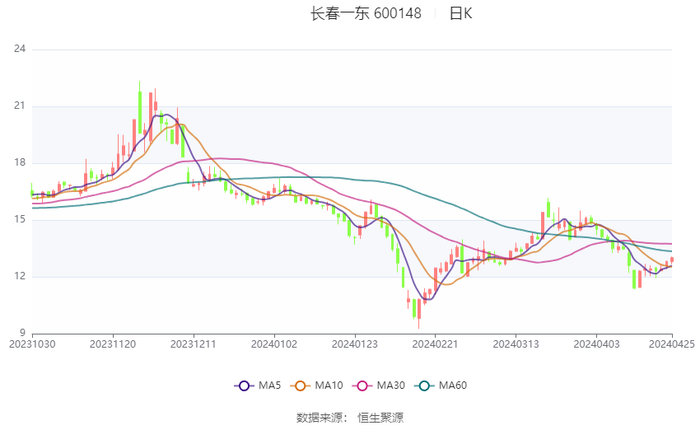Click the MA10 orange circle legend marker
Viewport: 700px width, 426px height.
pos(299,386)
